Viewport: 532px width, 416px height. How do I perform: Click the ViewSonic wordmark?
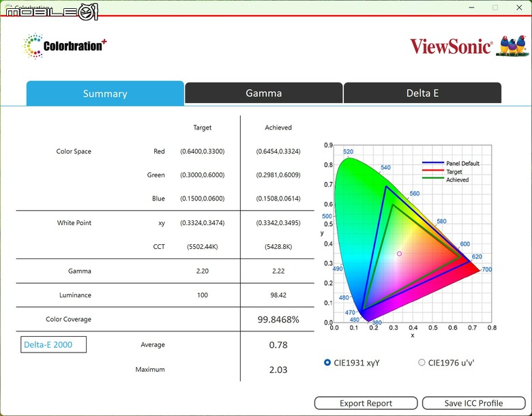coord(451,46)
